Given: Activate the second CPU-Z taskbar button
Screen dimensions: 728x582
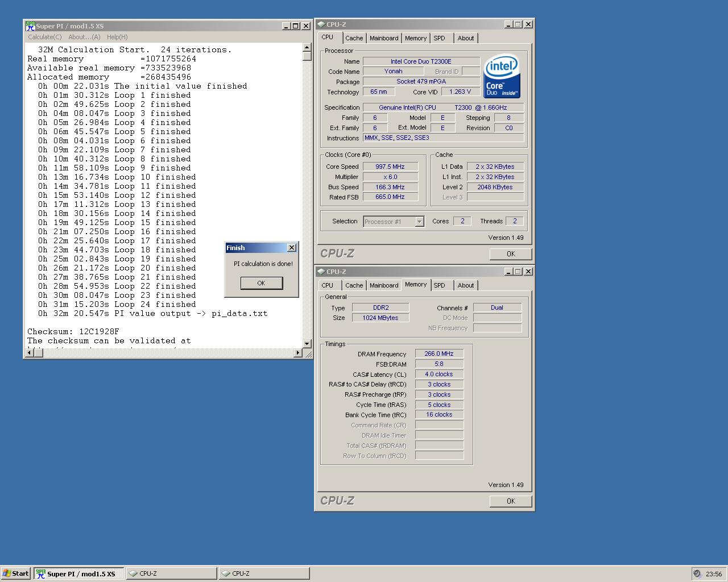Looking at the screenshot, I should tap(264, 573).
